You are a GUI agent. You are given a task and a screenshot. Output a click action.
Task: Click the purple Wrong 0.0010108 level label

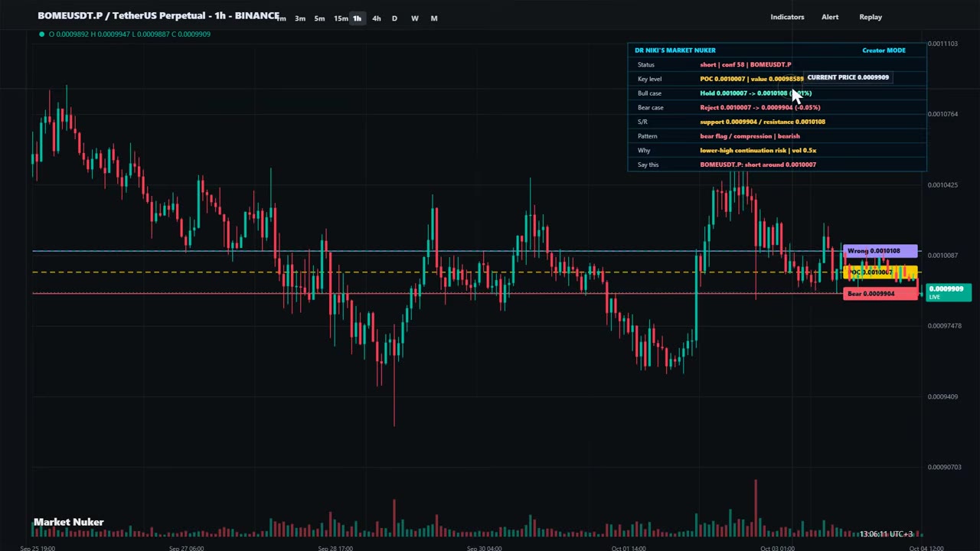(880, 251)
